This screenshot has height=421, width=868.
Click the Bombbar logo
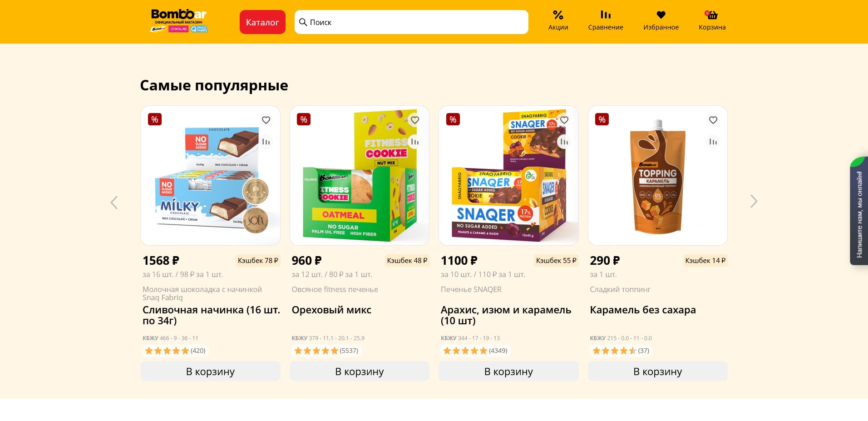coord(179,21)
